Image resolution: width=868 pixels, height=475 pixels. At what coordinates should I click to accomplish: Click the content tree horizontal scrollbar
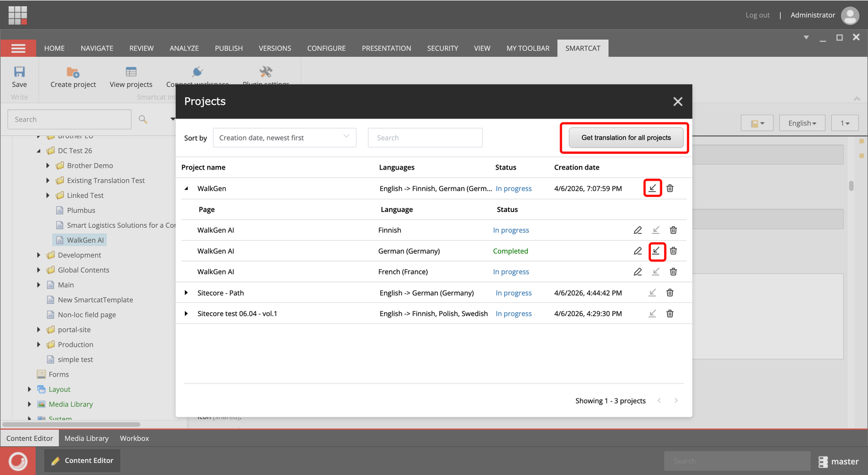tap(71, 424)
